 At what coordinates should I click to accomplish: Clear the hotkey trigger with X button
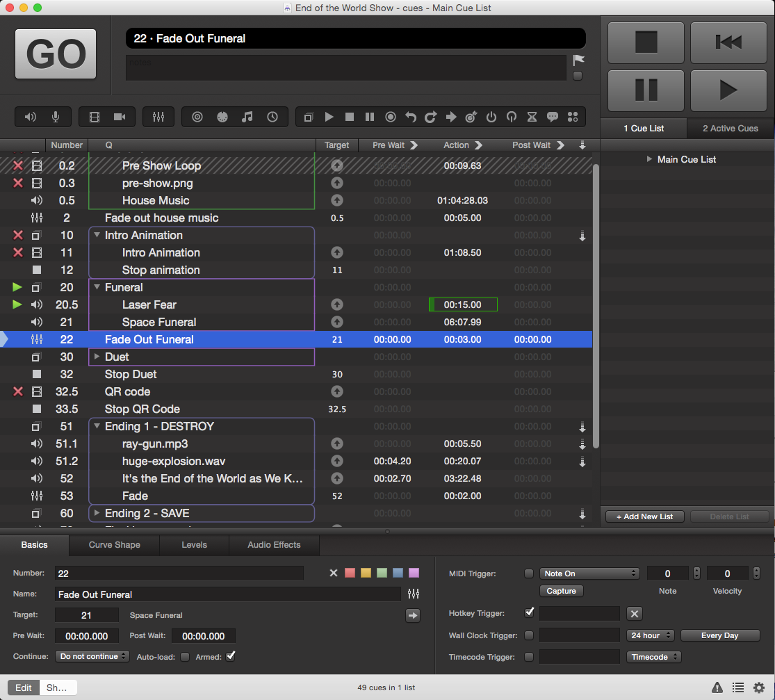[635, 614]
